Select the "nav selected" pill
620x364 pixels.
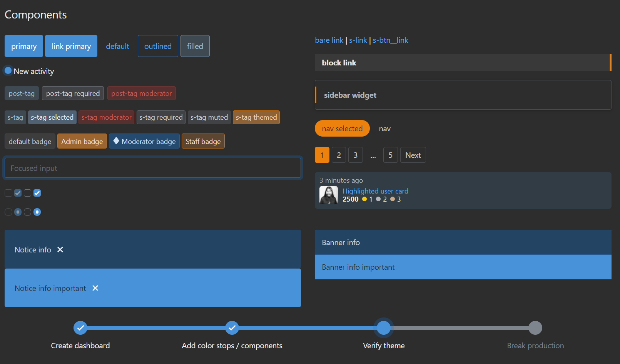point(342,129)
